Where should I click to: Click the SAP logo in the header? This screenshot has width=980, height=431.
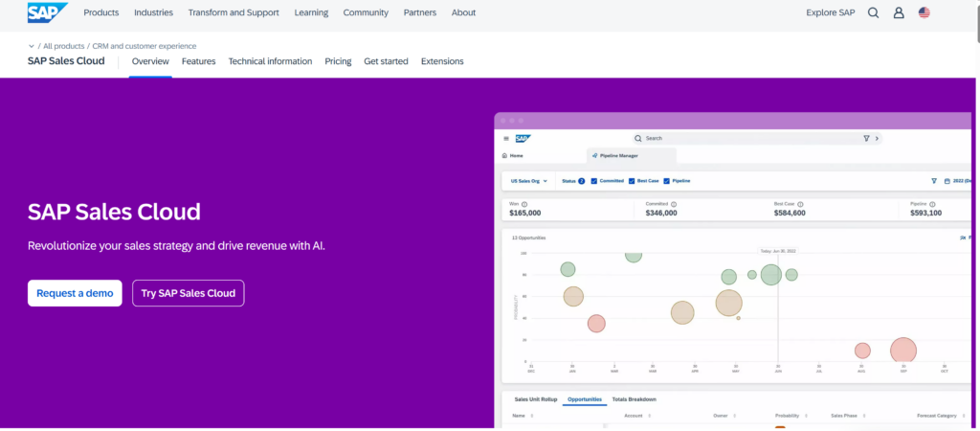[x=48, y=12]
